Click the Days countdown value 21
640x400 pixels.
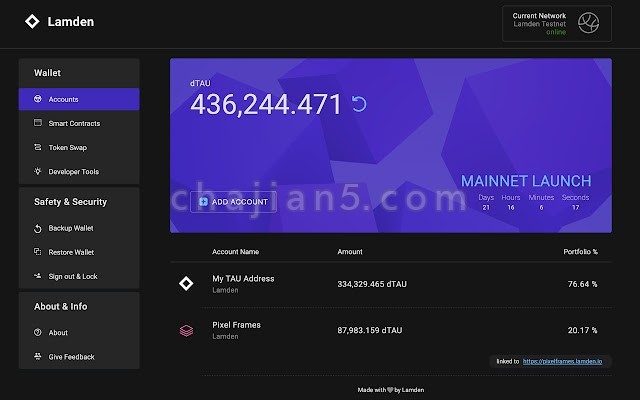[x=486, y=207]
